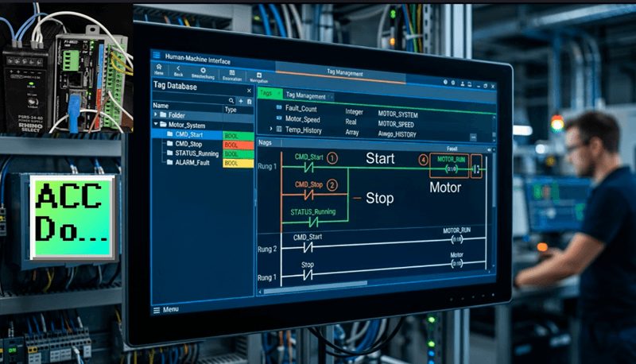636x364 pixels.
Task: Select ALARM_Fault in the tag tree
Action: pyautogui.click(x=192, y=163)
